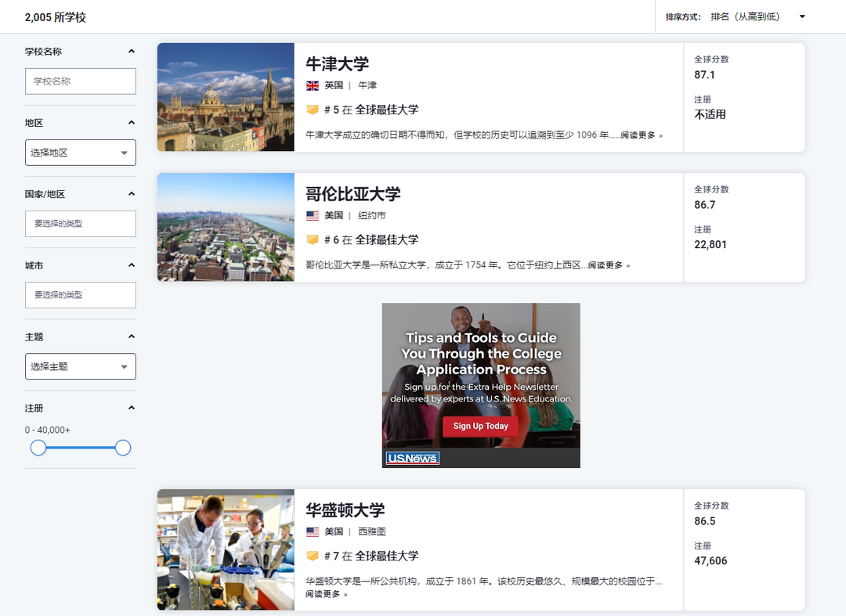Click the 纽约市 location text
The image size is (846, 616).
tap(372, 215)
